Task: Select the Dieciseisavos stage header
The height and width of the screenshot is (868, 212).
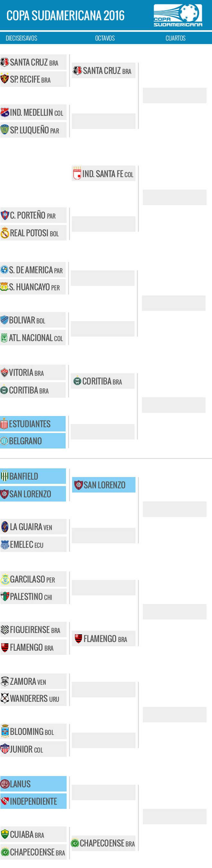Action: click(x=22, y=38)
